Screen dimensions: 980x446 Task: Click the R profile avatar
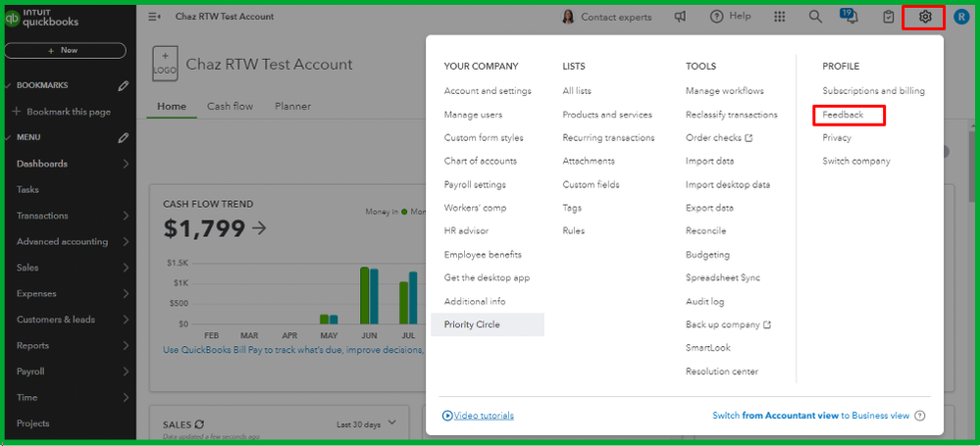(x=961, y=18)
